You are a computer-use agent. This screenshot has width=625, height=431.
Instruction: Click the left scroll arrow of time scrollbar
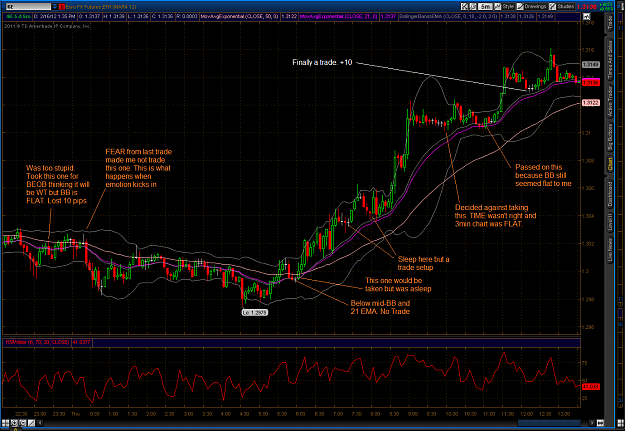[x=40, y=423]
